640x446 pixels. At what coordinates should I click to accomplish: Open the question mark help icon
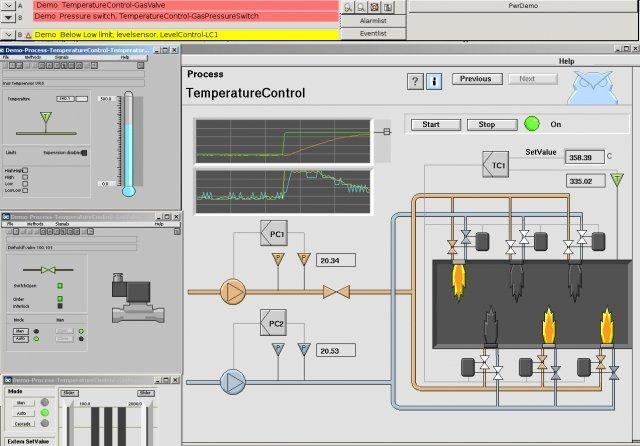point(415,81)
